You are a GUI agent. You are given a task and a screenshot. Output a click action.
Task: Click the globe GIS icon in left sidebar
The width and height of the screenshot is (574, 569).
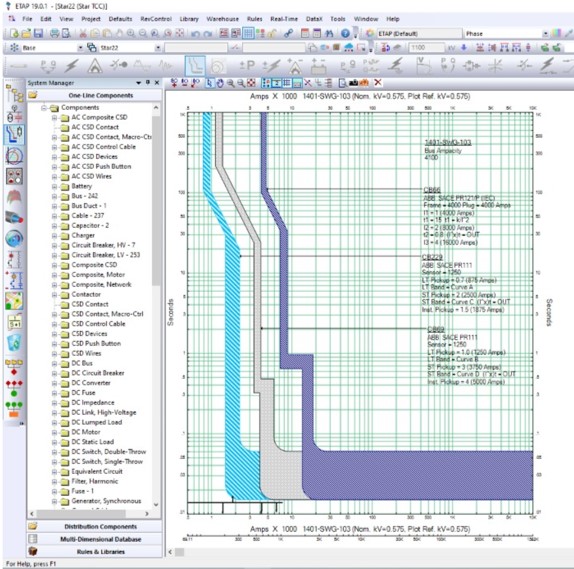tap(14, 239)
